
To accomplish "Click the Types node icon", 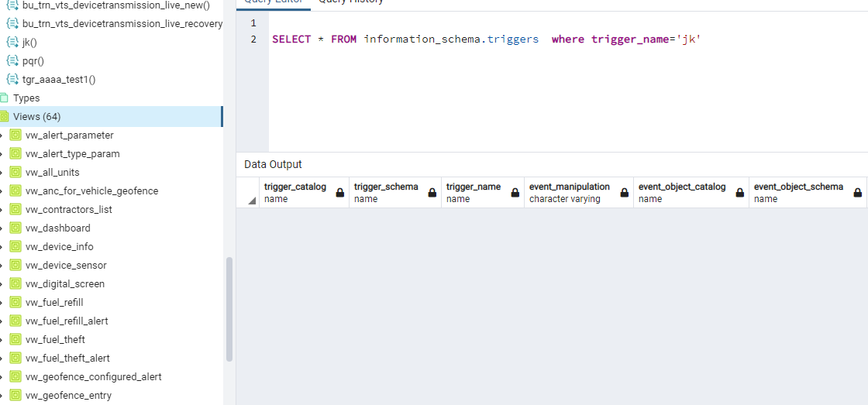I will 4,98.
